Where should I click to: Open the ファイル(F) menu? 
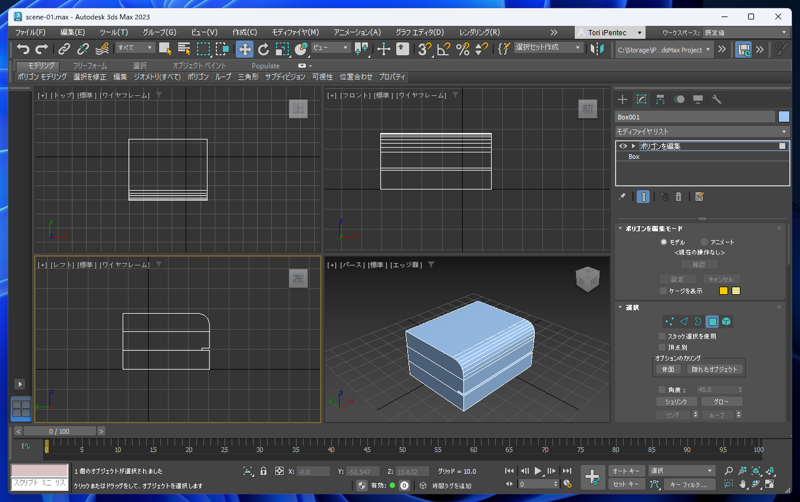30,32
